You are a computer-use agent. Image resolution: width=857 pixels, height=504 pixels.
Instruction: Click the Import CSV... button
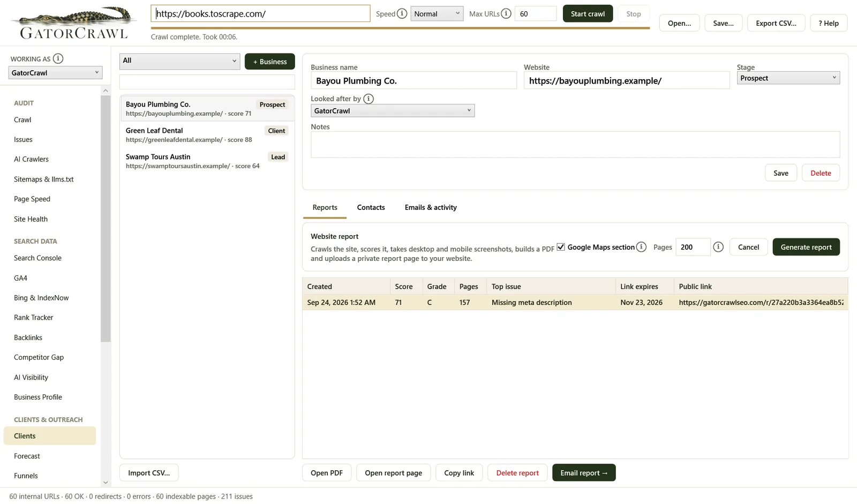pos(149,473)
